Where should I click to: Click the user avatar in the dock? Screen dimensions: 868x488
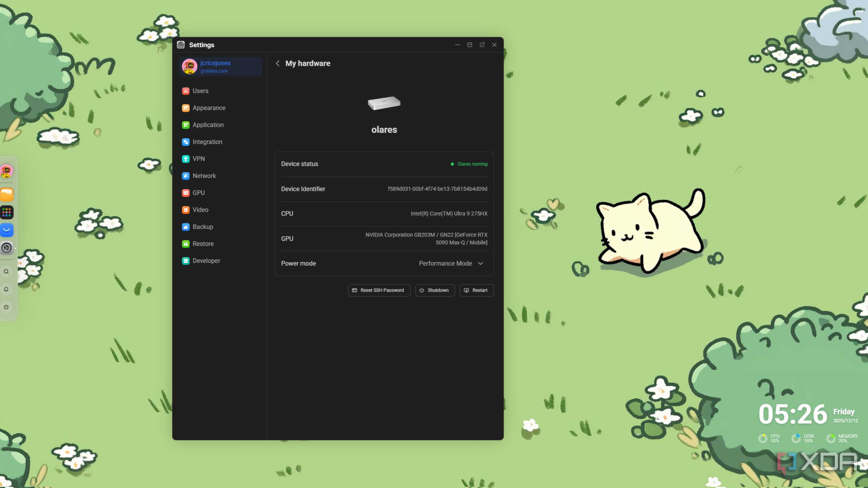coord(7,171)
